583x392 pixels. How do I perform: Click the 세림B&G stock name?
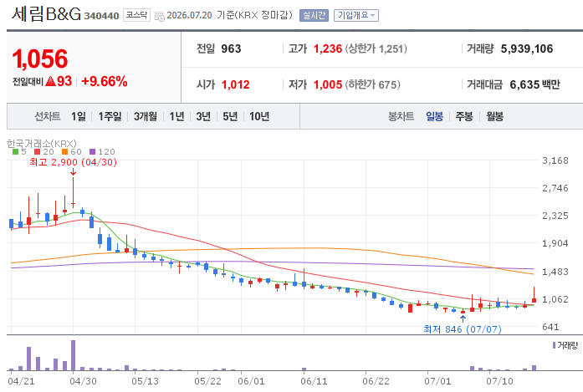46,14
